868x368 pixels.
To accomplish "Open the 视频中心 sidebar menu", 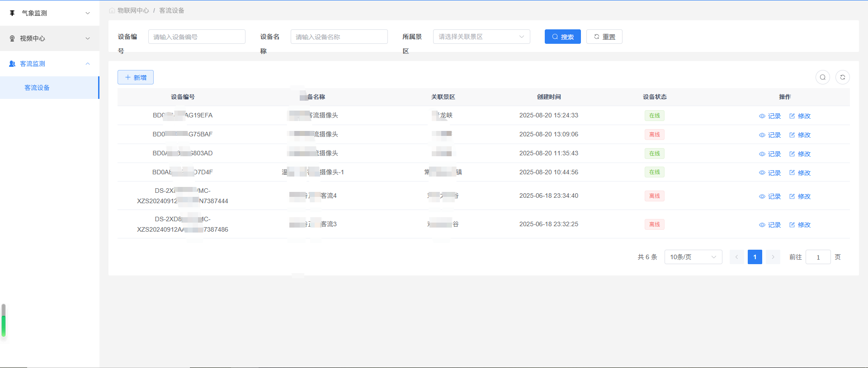I will (x=50, y=38).
